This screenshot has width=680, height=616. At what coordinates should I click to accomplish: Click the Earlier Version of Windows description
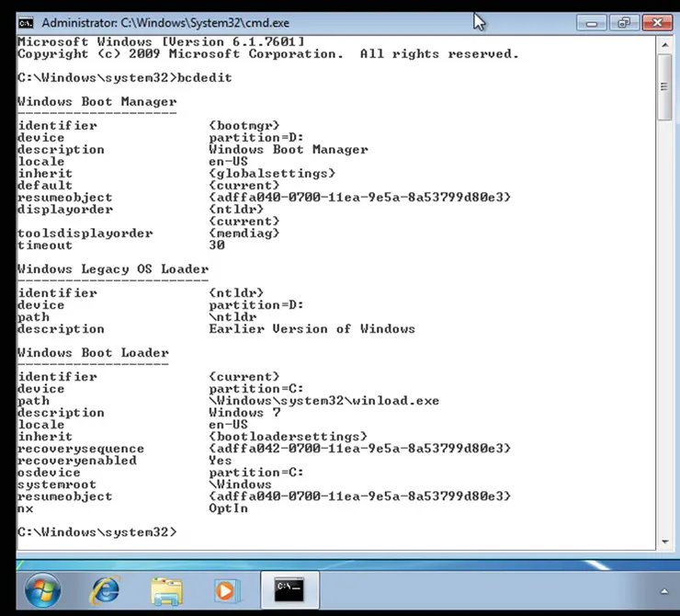pos(312,329)
